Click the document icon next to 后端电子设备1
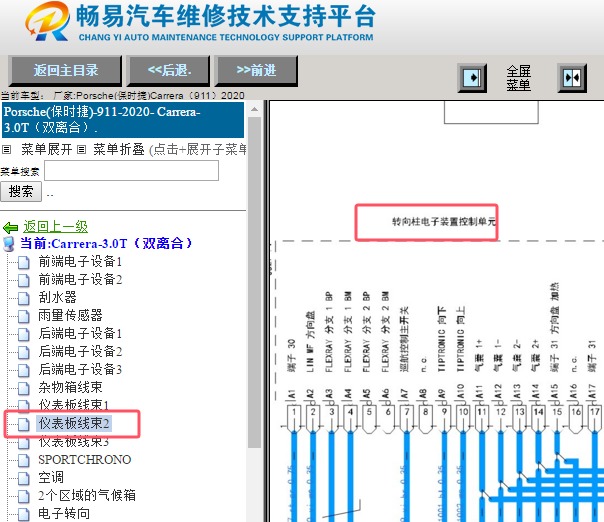The height and width of the screenshot is (522, 604). 23,334
